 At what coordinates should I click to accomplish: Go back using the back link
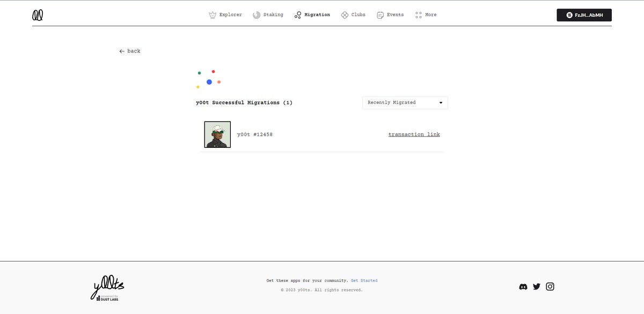point(130,51)
